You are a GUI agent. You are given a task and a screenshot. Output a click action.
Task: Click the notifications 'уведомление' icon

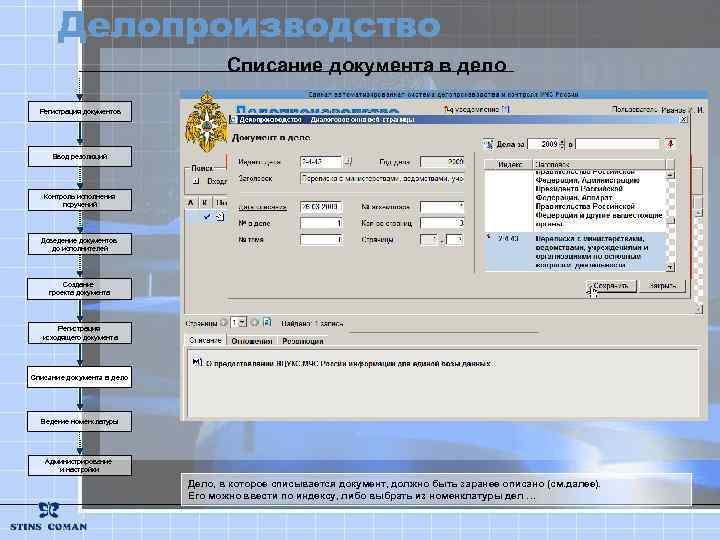(448, 109)
